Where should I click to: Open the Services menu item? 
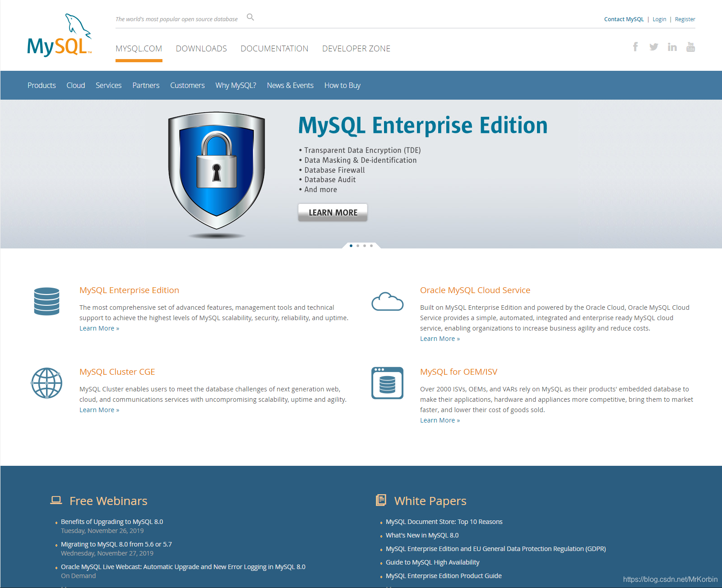[109, 85]
